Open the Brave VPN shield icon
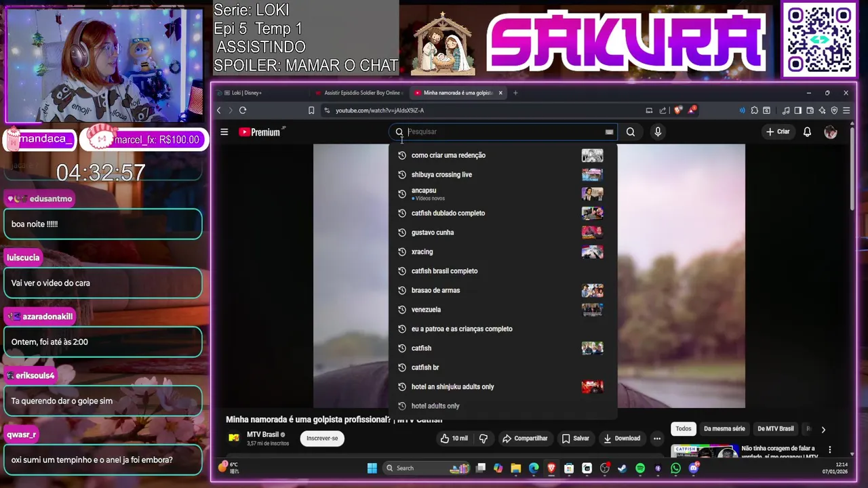Image resolution: width=868 pixels, height=488 pixels. click(834, 110)
